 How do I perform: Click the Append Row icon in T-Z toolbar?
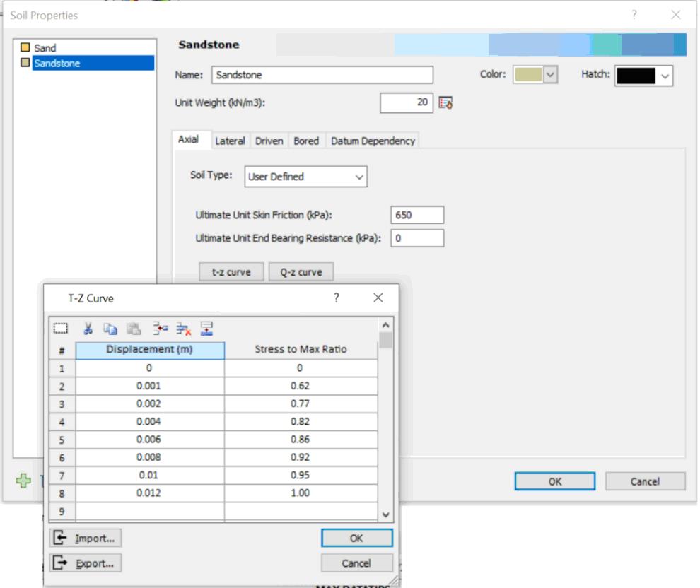tap(207, 329)
